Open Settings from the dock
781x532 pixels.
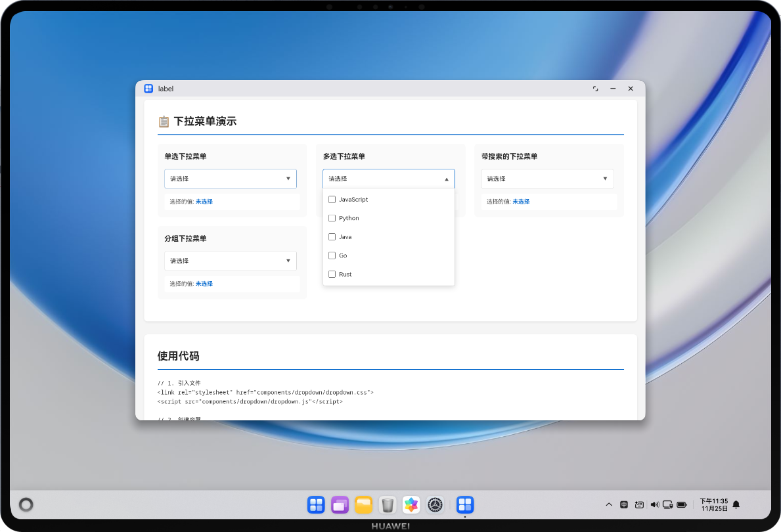435,504
